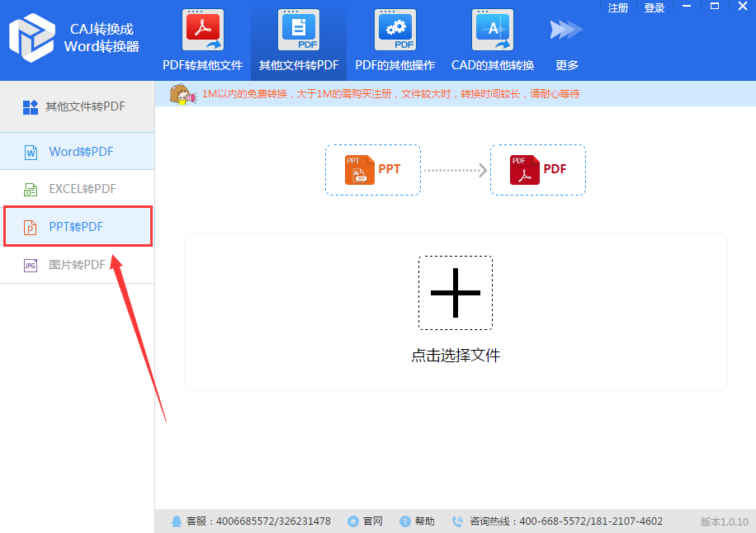Click the 1M以内的免费转换 notice text
756x533 pixels.
click(x=390, y=94)
